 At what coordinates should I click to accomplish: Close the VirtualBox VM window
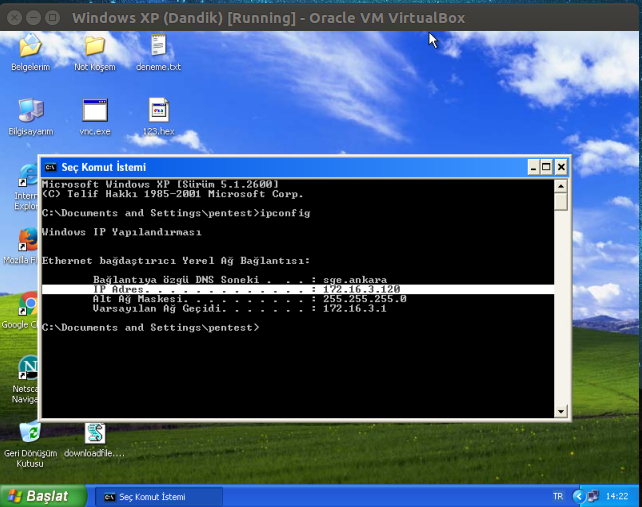(14, 18)
